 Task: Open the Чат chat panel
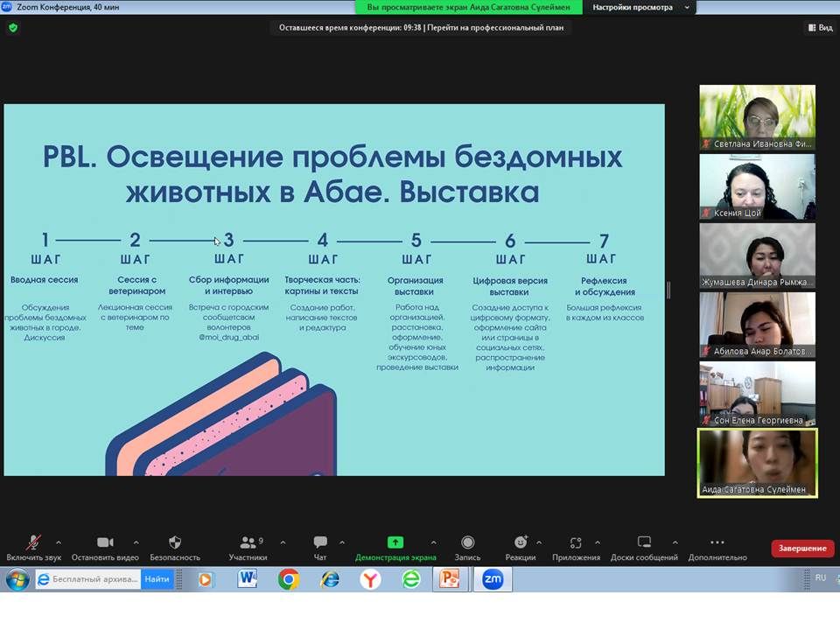pyautogui.click(x=320, y=543)
